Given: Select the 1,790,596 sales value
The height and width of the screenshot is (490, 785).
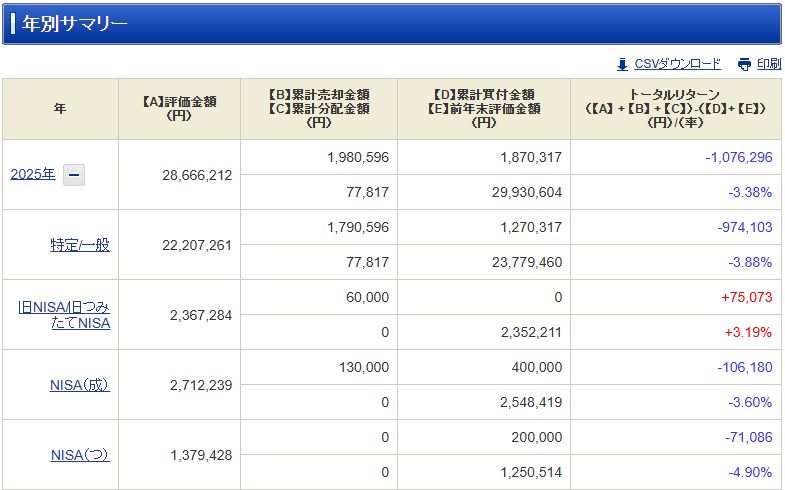Looking at the screenshot, I should click(x=358, y=227).
